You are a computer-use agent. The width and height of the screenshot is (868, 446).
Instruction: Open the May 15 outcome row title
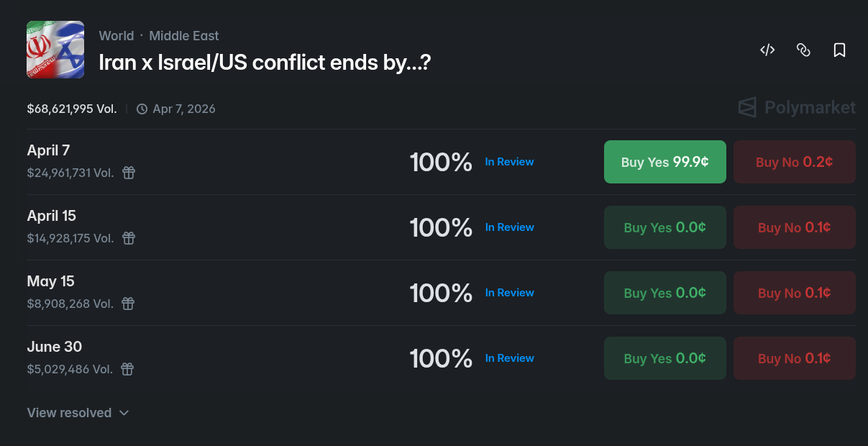(x=51, y=281)
